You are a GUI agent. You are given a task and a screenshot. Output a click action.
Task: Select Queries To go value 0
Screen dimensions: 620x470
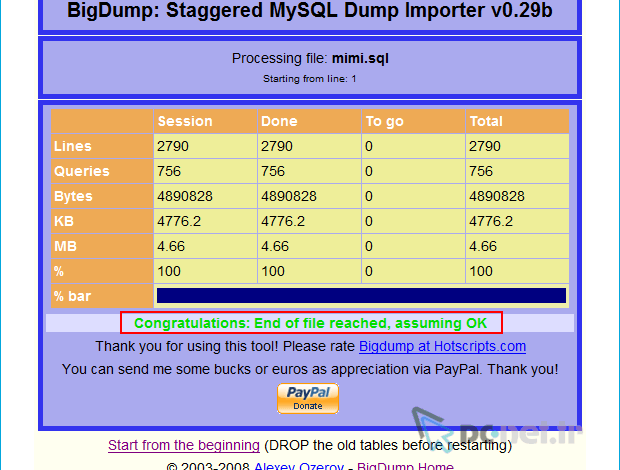click(x=369, y=171)
